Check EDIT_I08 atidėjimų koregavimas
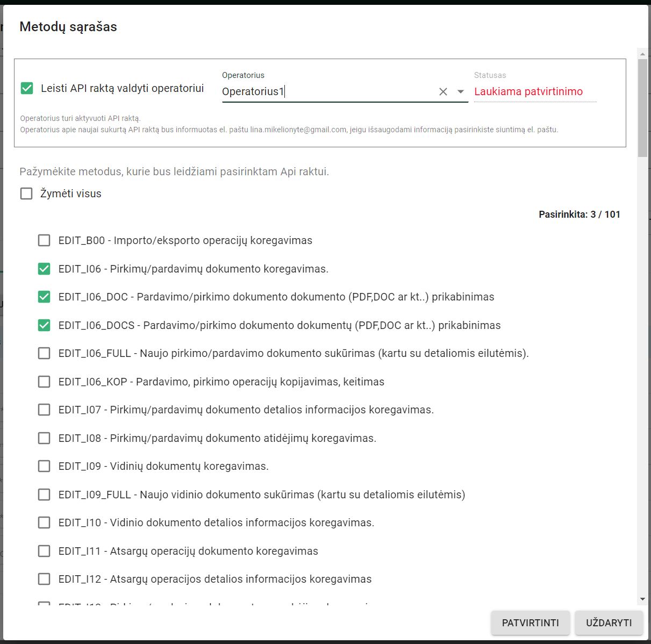The image size is (651, 644). [44, 438]
